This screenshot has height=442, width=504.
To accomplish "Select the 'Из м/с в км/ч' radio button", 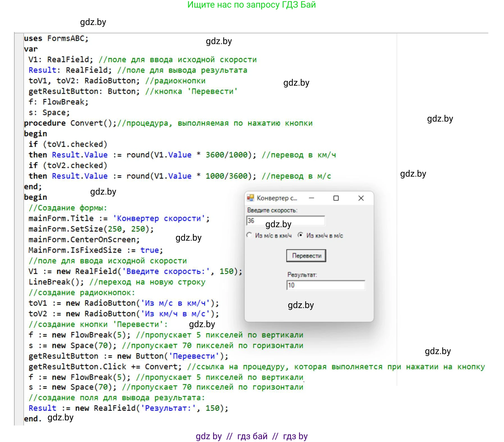I will click(x=249, y=235).
